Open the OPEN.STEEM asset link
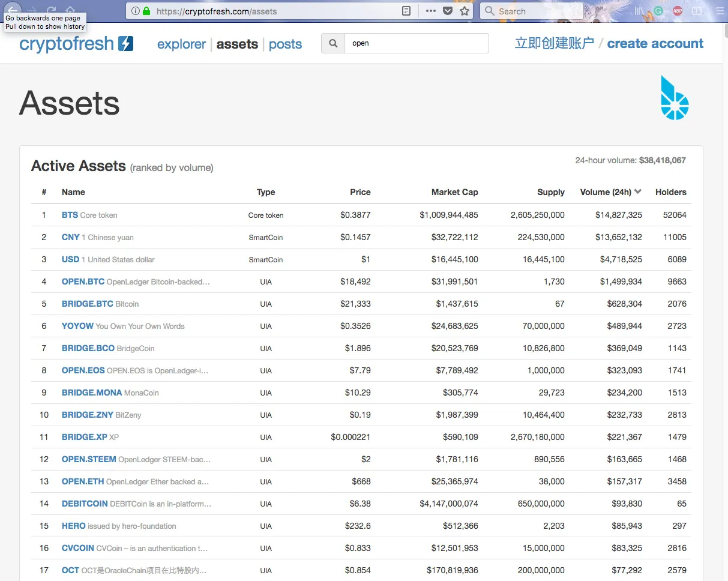728x581 pixels. tap(89, 459)
